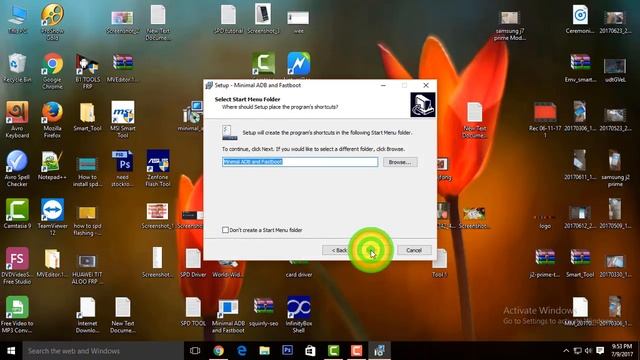Select the HUAWEI TIT AL00 FRP icon
The width and height of the screenshot is (640, 360).
[x=87, y=269]
